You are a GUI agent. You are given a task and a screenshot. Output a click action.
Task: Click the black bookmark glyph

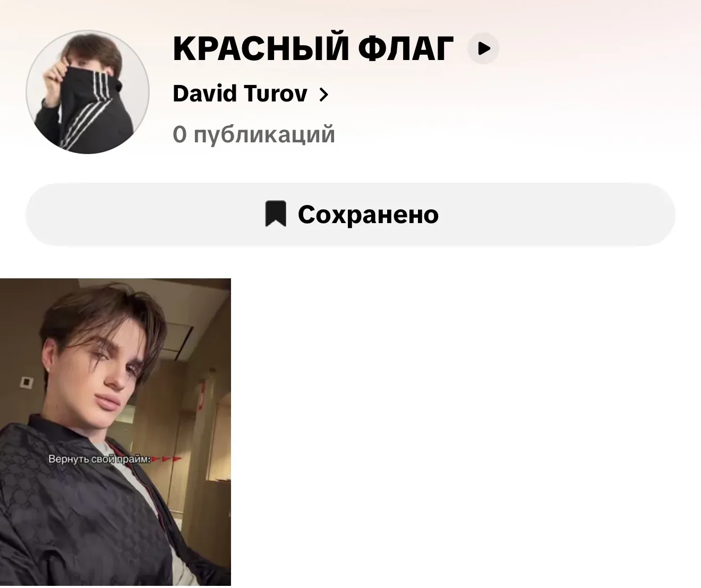coord(276,214)
